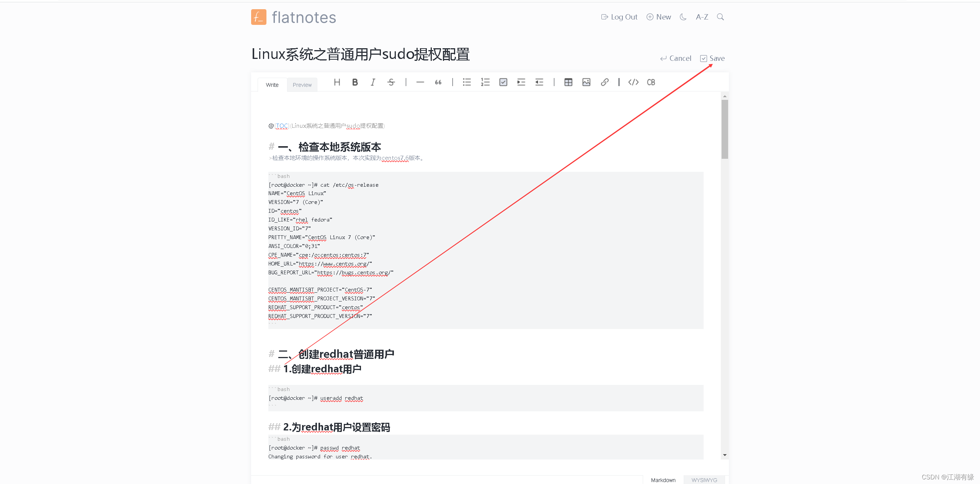Click the CPE_NAME line
This screenshot has height=484, width=980.
pos(318,255)
